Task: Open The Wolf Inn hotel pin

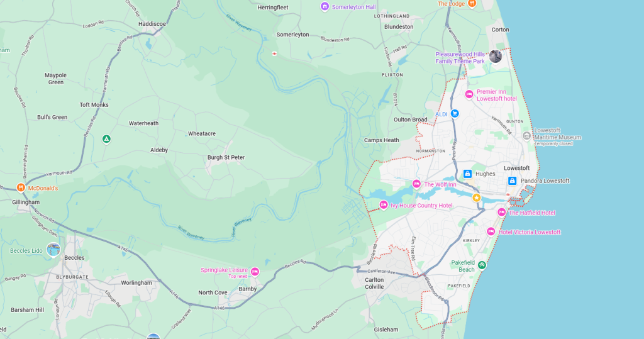Action: [416, 184]
